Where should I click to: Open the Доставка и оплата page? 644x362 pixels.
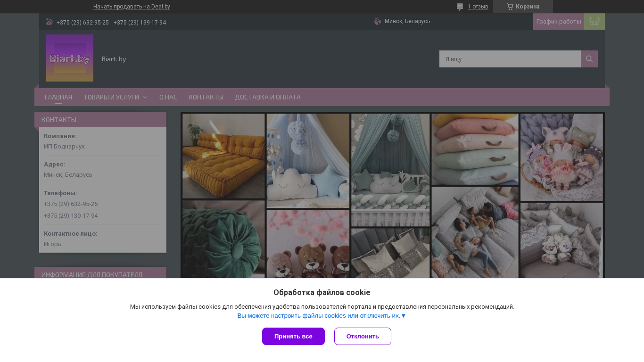pyautogui.click(x=268, y=97)
